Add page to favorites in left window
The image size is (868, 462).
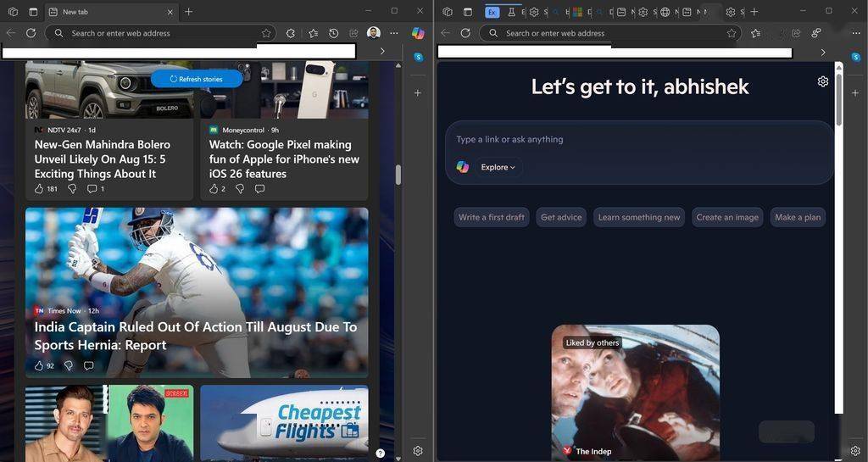(x=266, y=33)
